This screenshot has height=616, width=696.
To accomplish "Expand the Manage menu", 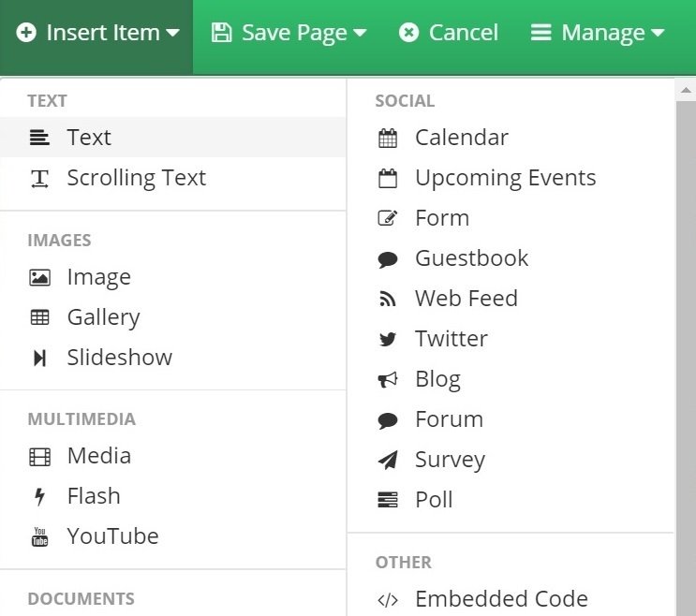I will click(598, 33).
